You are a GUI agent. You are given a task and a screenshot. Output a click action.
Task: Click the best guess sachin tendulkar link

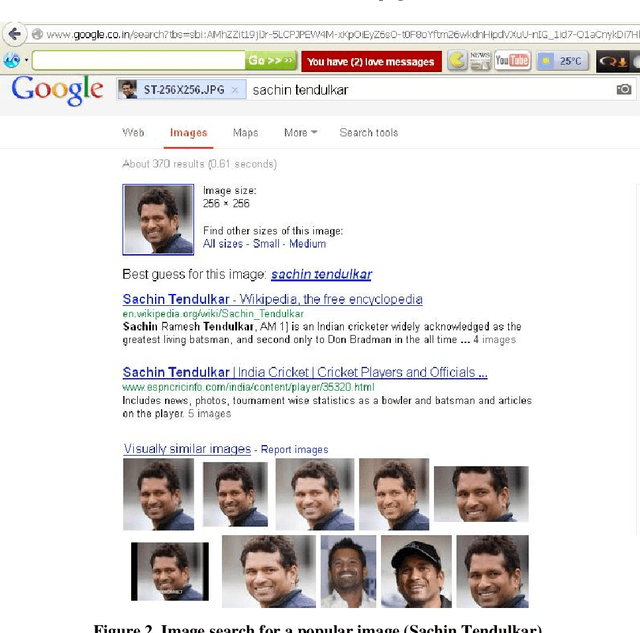point(321,274)
